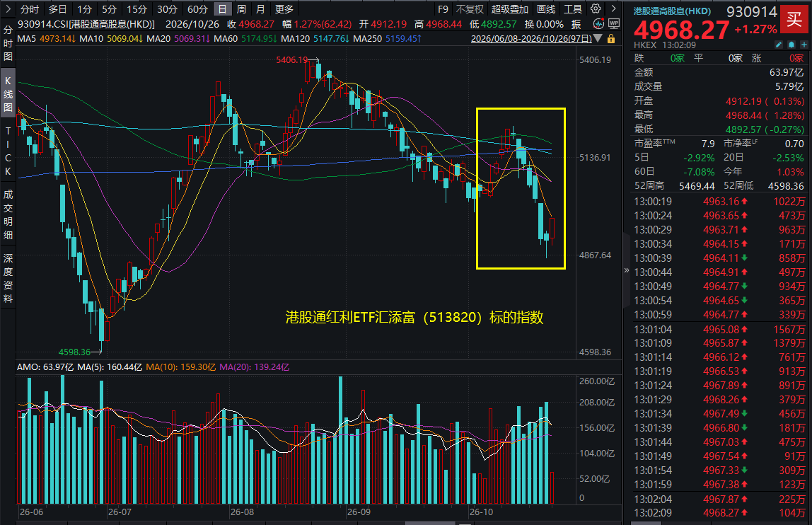Viewport: 812px width, 525px height.
Task: Open the 深度资料 side tab
Action: click(x=8, y=278)
